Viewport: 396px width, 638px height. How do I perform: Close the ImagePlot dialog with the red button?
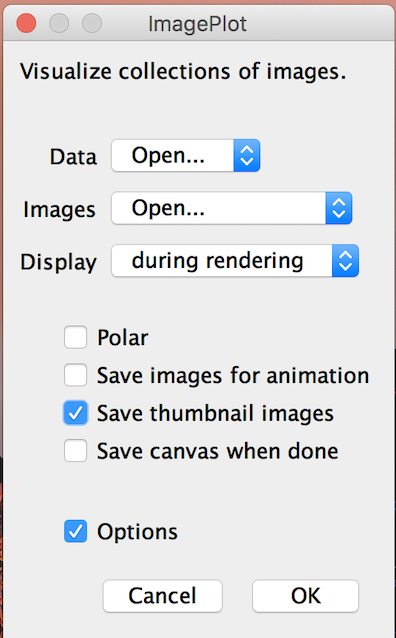[x=26, y=24]
